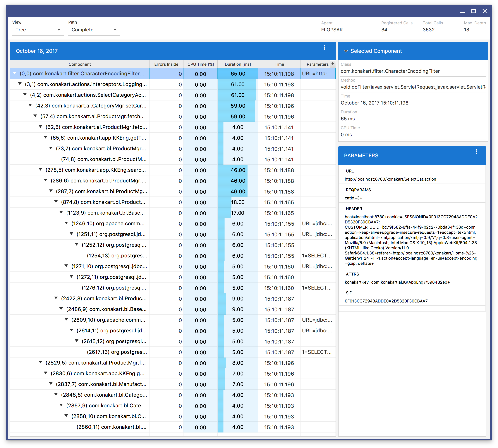Click the Total Calls field showing 3632
Viewport: 498px width, 448px height.
click(x=440, y=30)
